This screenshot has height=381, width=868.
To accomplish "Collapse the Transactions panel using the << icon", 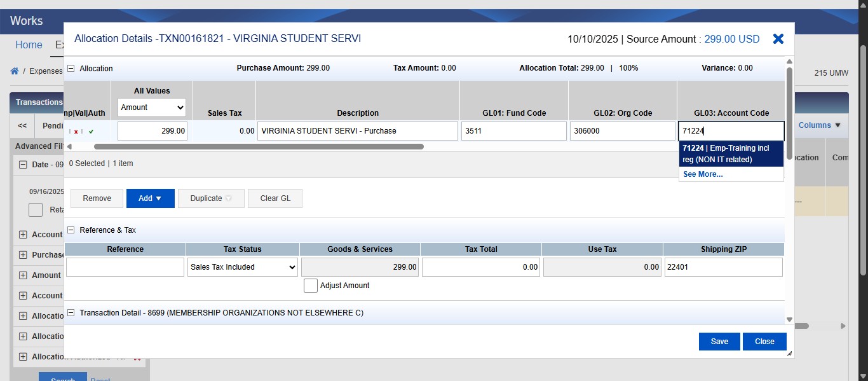I will 21,125.
